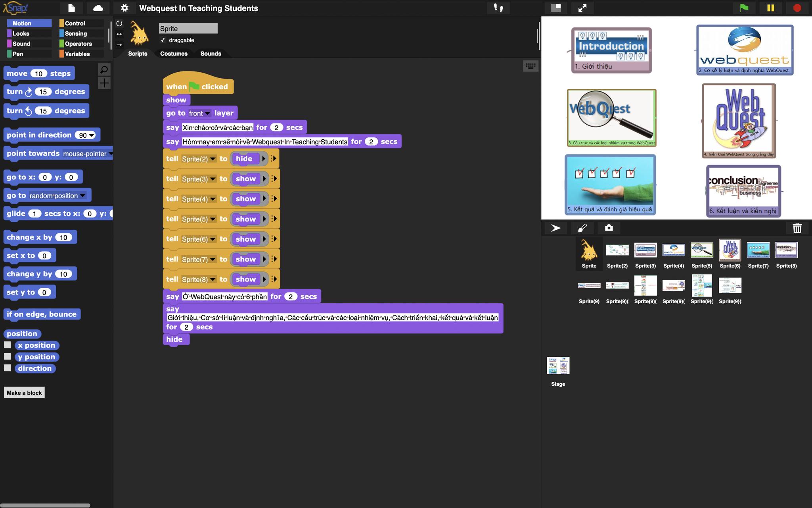Viewport: 812px width, 508px height.
Task: Set rotation style to don't rotate
Action: 119,45
